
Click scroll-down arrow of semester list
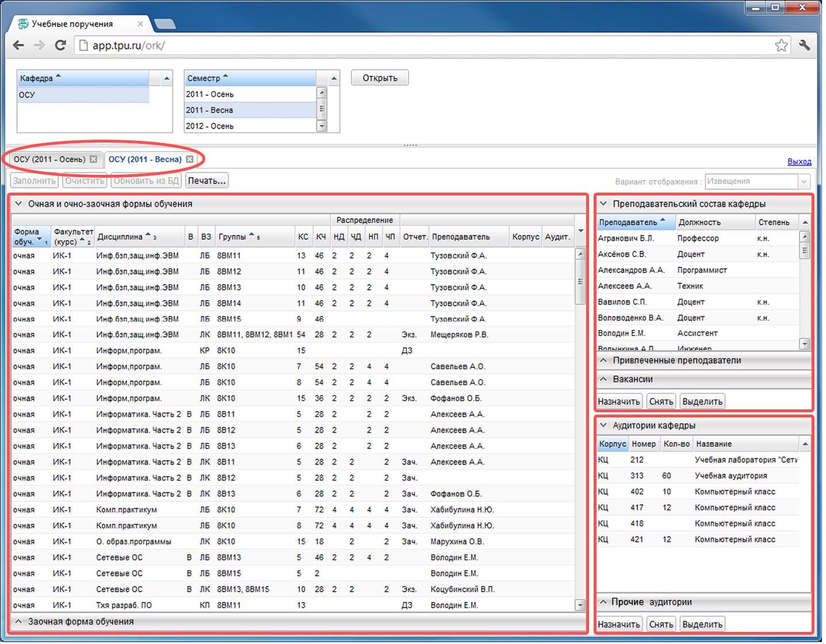coord(322,126)
